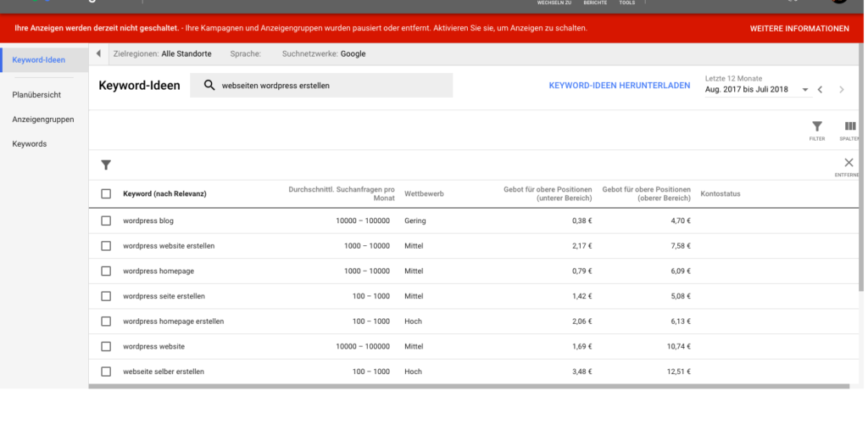Sort by Durchschnittl. Suchanfragen pro Monat header

click(x=342, y=194)
